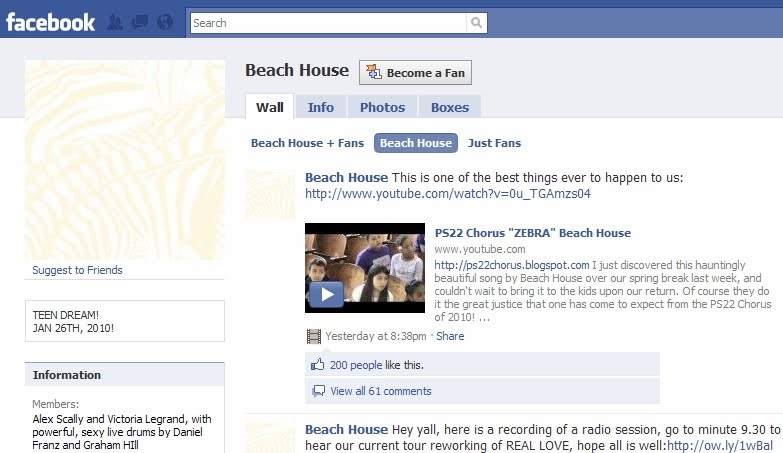Click the thumbs-up like icon
Viewport: 783px width, 453px height.
(x=318, y=365)
